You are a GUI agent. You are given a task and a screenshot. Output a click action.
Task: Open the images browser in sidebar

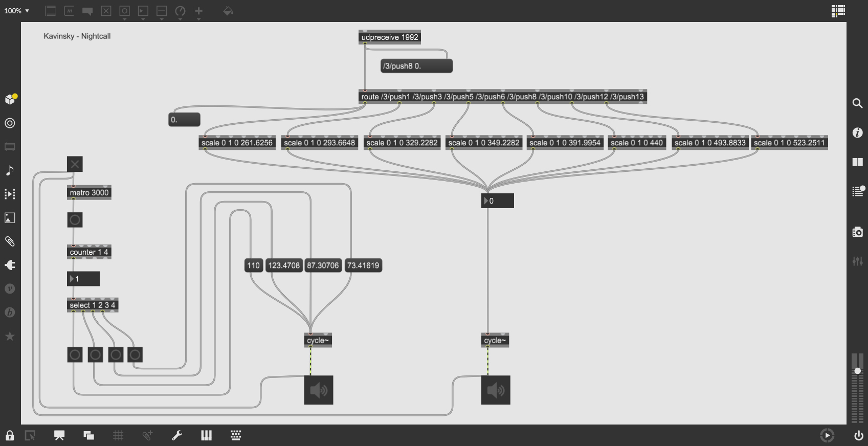[10, 218]
